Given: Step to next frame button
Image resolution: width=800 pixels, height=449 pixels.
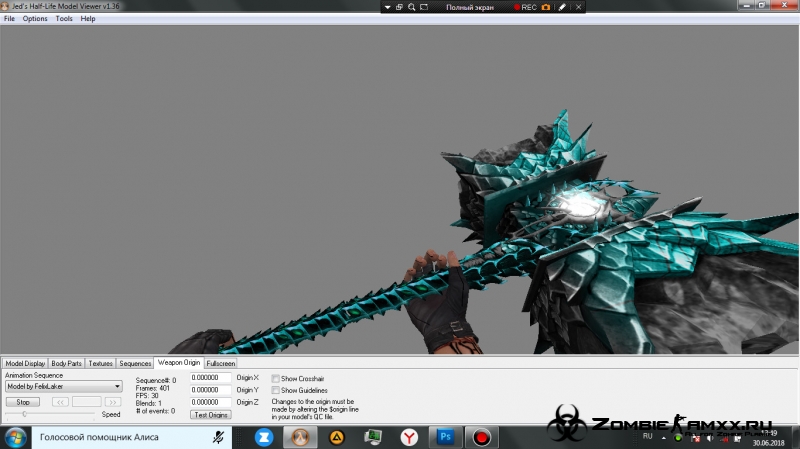Looking at the screenshot, I should coord(113,402).
